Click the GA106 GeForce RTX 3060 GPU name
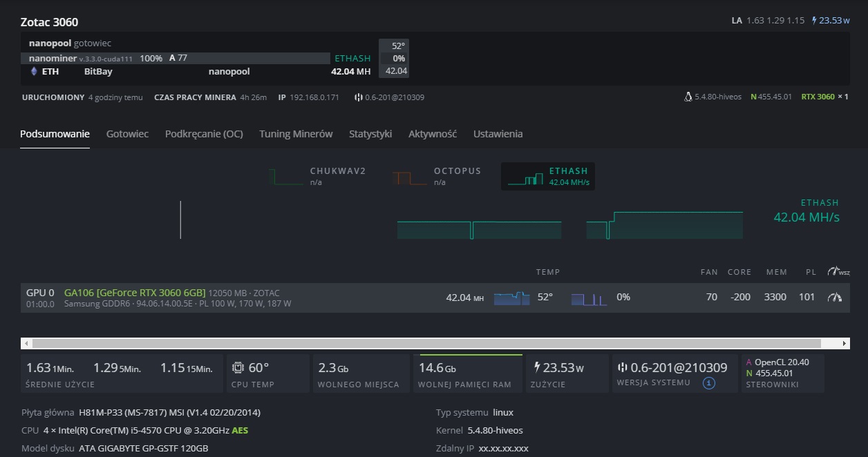 click(135, 293)
